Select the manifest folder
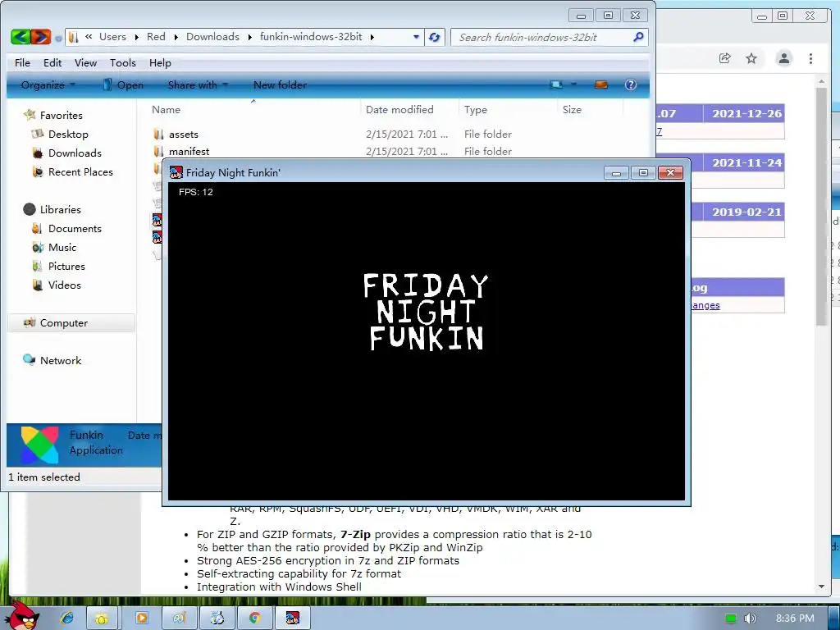The width and height of the screenshot is (840, 630). (x=189, y=151)
